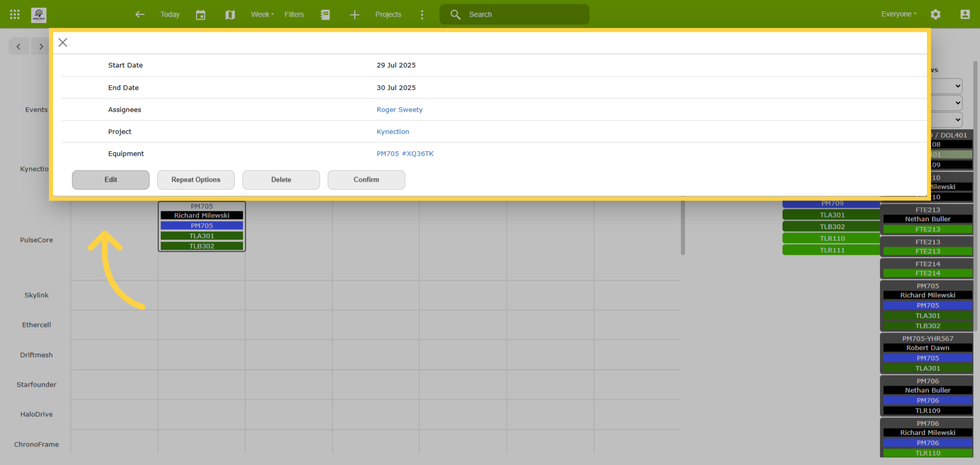The height and width of the screenshot is (465, 980).
Task: Open the third right-panel dropdown
Action: 947,120
